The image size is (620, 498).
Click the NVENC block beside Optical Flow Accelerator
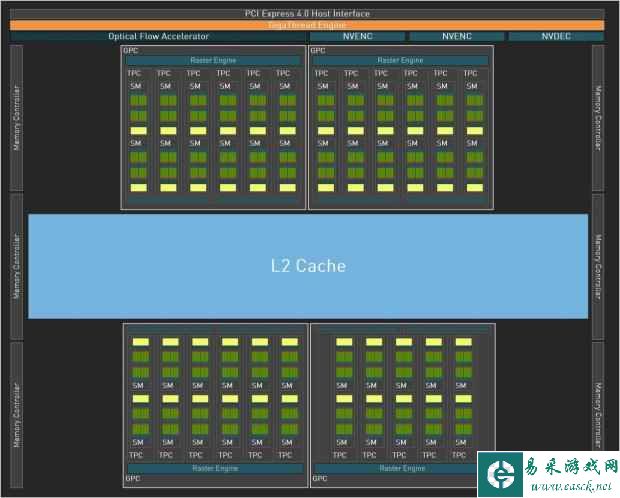coord(357,36)
